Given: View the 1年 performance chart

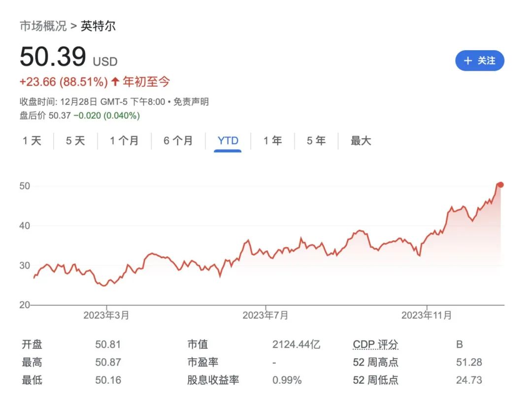Looking at the screenshot, I should [272, 140].
